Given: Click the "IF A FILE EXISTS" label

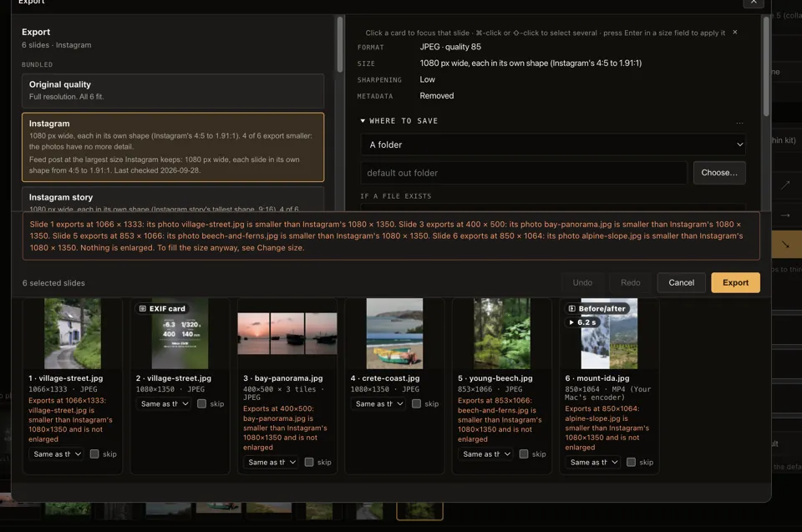Looking at the screenshot, I should (396, 196).
